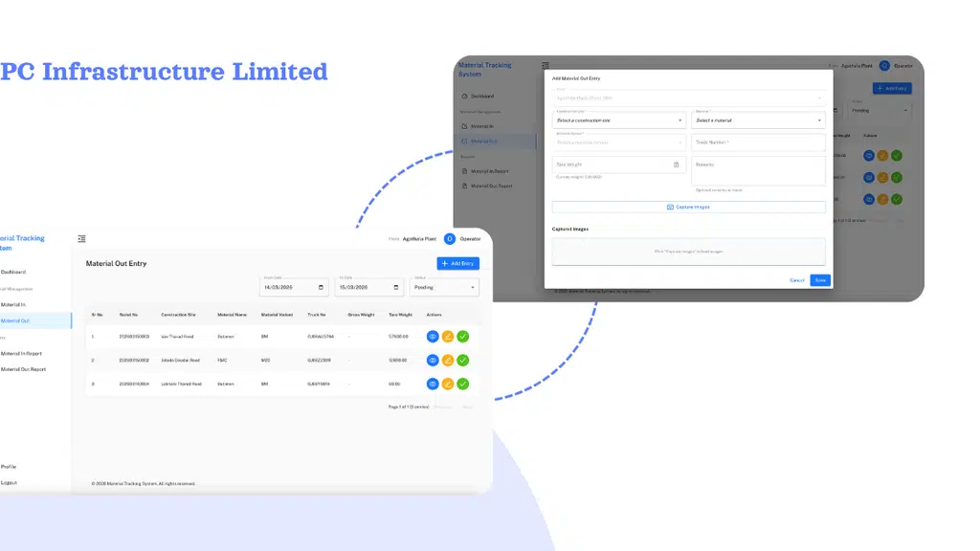This screenshot has height=551, width=980.
Task: Open Profile in list screen sidebar
Action: (x=8, y=467)
